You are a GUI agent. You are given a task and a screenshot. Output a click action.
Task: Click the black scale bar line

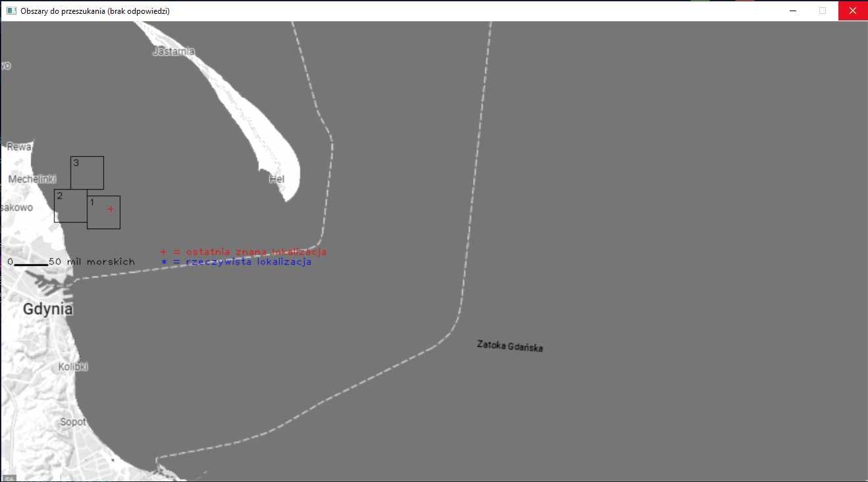31,264
